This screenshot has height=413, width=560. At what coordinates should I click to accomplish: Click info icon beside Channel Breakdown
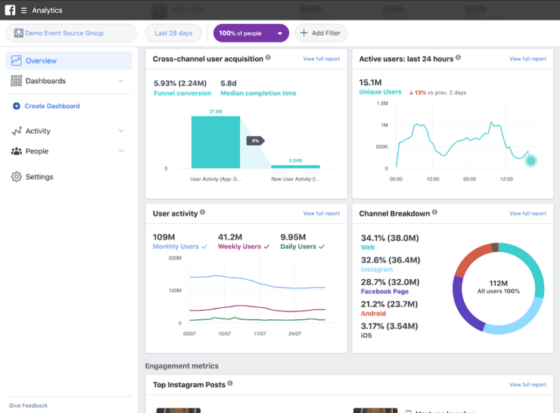point(435,212)
